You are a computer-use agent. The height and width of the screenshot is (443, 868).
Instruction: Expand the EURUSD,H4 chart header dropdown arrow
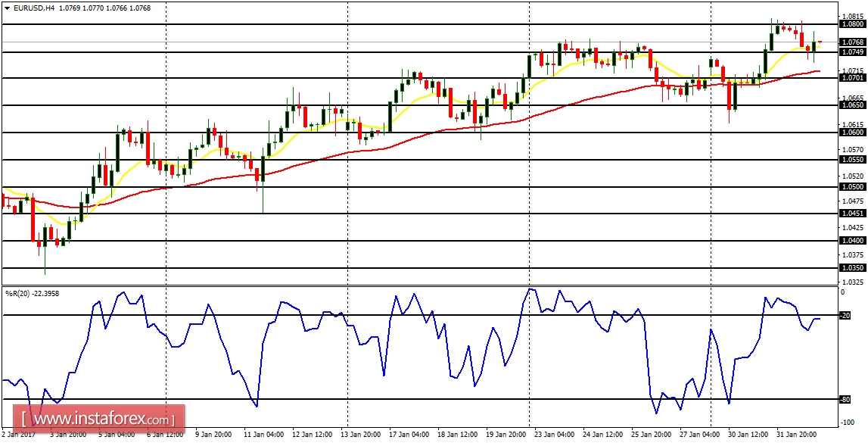click(x=8, y=7)
